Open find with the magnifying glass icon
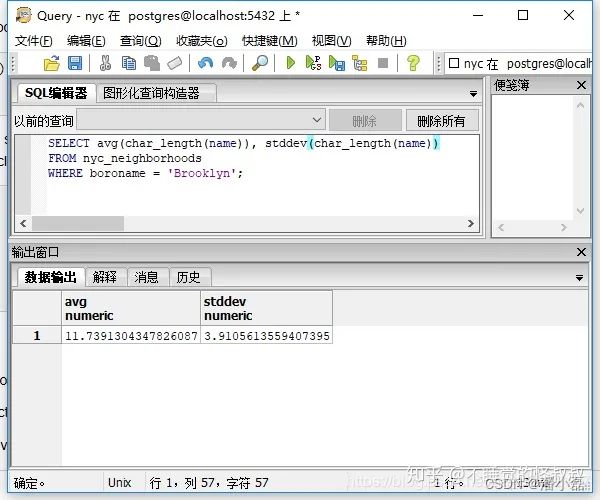This screenshot has width=600, height=500. coord(260,63)
